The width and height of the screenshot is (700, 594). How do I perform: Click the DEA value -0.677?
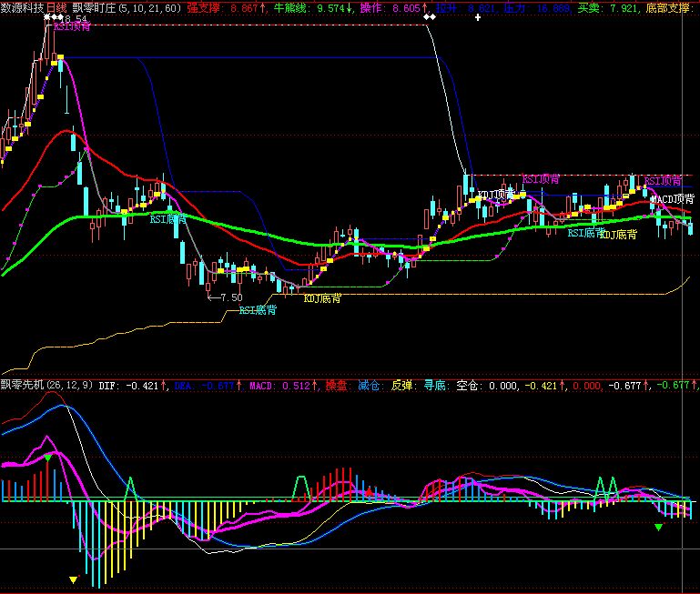218,385
